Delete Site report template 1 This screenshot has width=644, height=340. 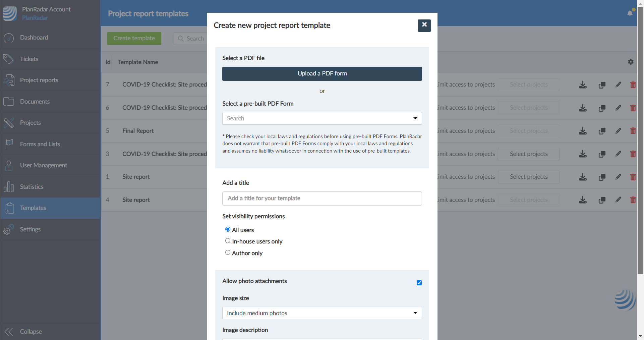pos(633,177)
